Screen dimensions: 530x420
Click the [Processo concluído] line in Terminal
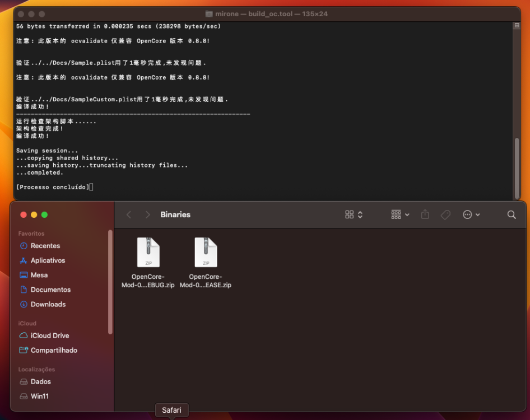53,187
